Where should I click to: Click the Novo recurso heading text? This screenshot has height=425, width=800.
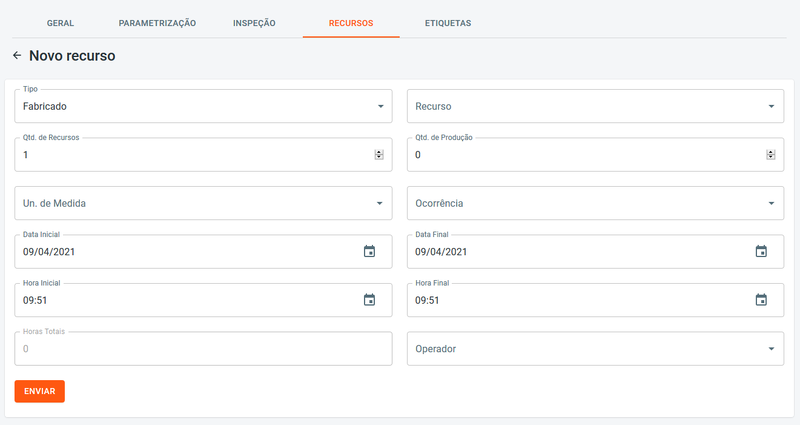coord(72,56)
